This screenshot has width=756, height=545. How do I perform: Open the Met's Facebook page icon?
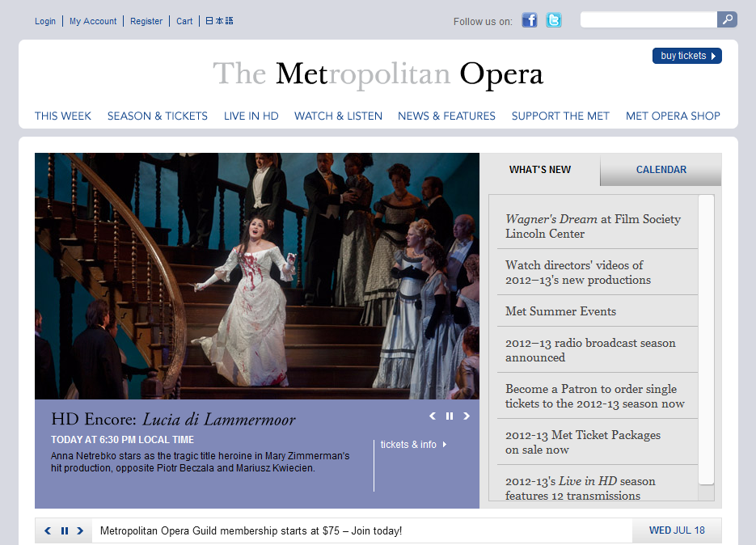click(530, 20)
